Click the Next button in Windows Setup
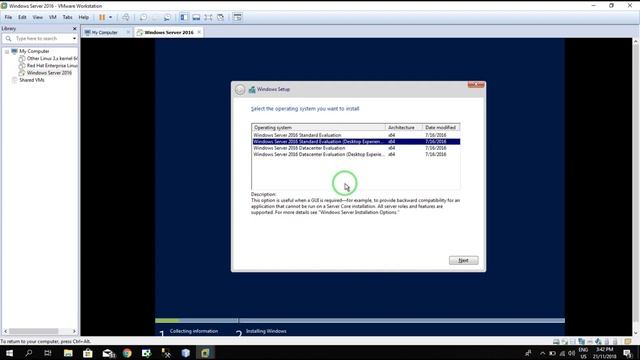Viewport: 640px width, 360px height. [464, 260]
